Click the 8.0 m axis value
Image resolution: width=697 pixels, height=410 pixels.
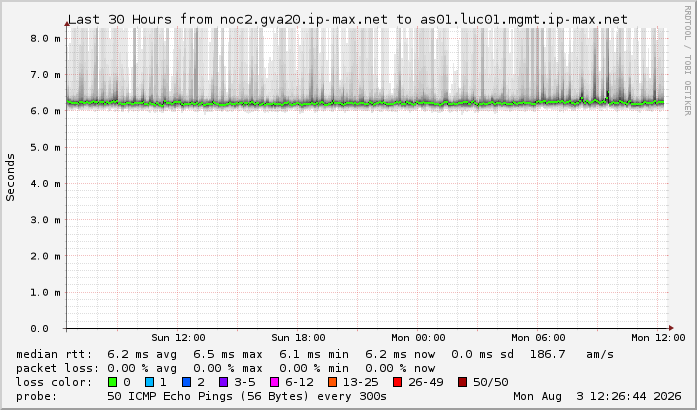pos(45,38)
